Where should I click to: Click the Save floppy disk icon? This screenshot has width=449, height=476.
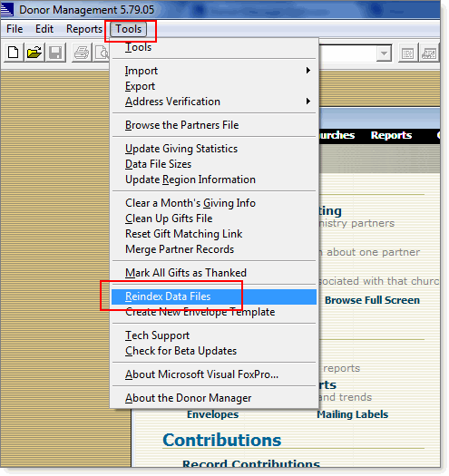point(55,53)
